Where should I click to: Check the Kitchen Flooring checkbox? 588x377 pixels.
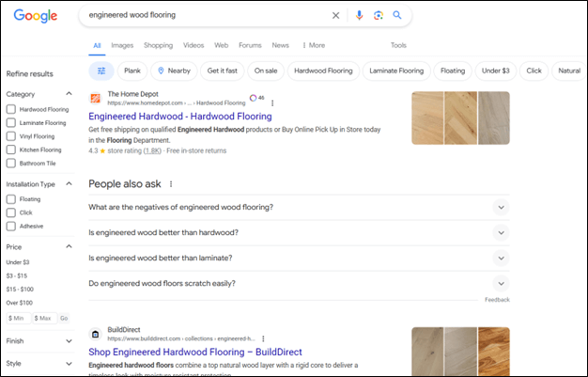[11, 149]
